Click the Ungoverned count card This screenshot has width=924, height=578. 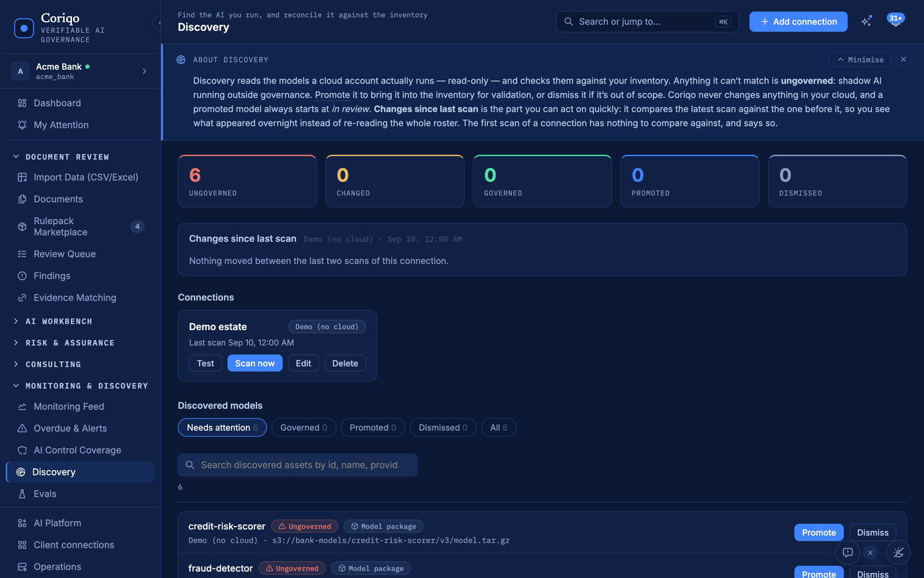(x=247, y=181)
